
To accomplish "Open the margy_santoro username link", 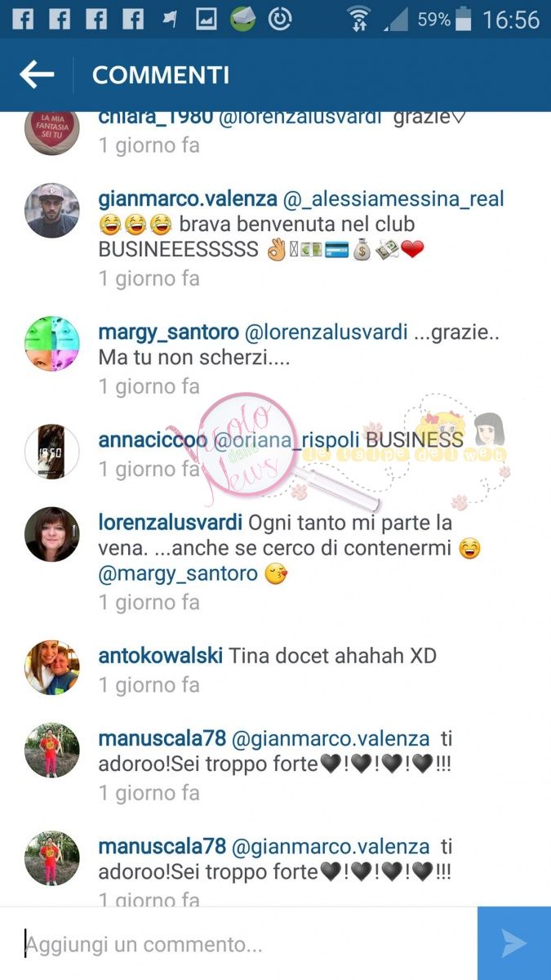I will point(168,332).
